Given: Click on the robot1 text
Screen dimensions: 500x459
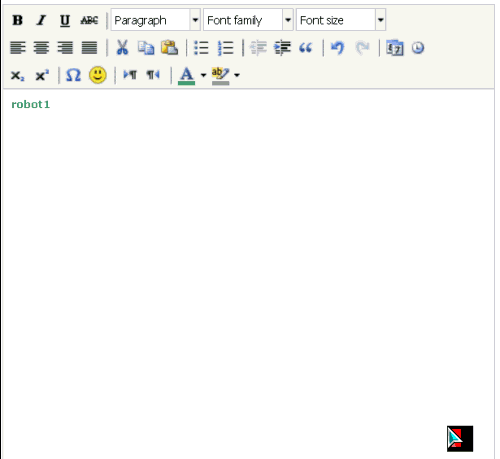Looking at the screenshot, I should 31,104.
